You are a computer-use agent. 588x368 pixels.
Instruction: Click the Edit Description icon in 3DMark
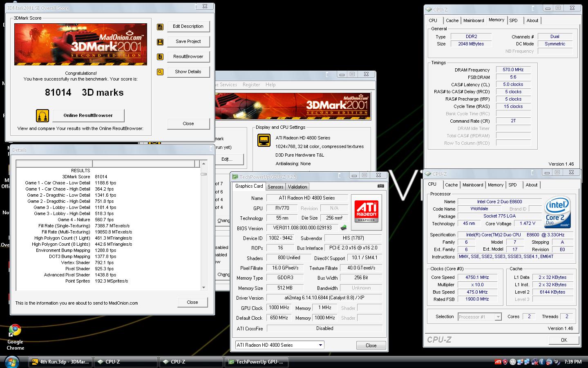[160, 27]
